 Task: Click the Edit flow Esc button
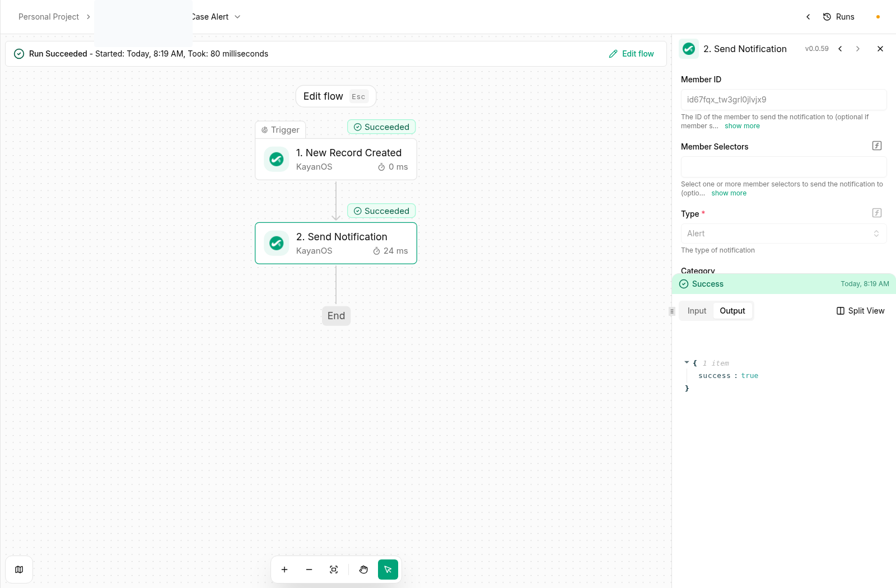(336, 96)
